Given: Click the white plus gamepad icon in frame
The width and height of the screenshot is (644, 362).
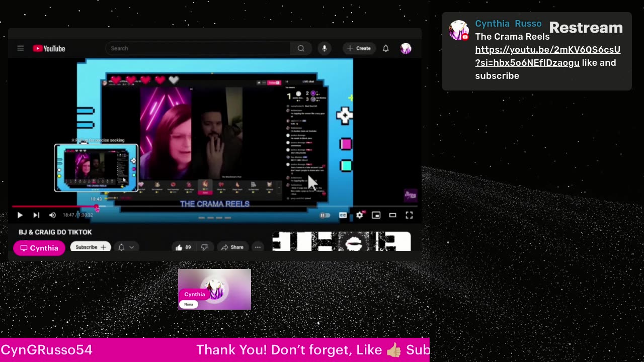Looking at the screenshot, I should (344, 116).
